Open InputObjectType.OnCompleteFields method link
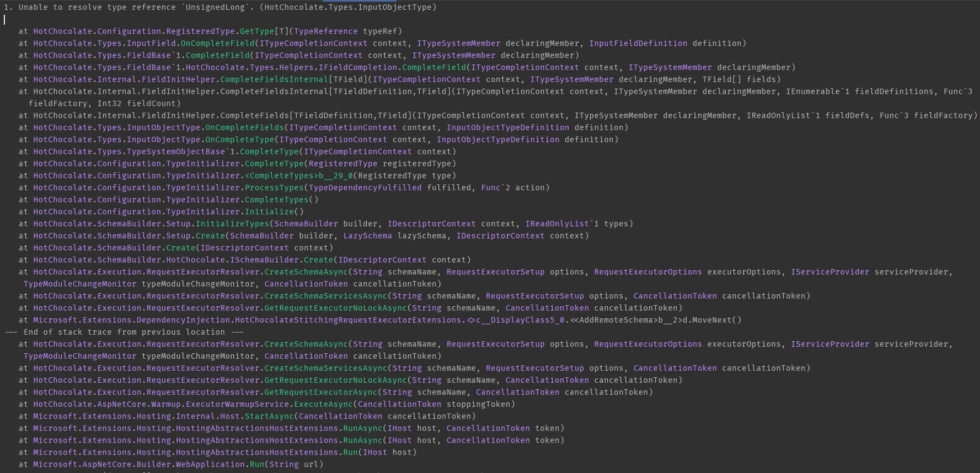Screen dimensions: 980x473 (244, 127)
